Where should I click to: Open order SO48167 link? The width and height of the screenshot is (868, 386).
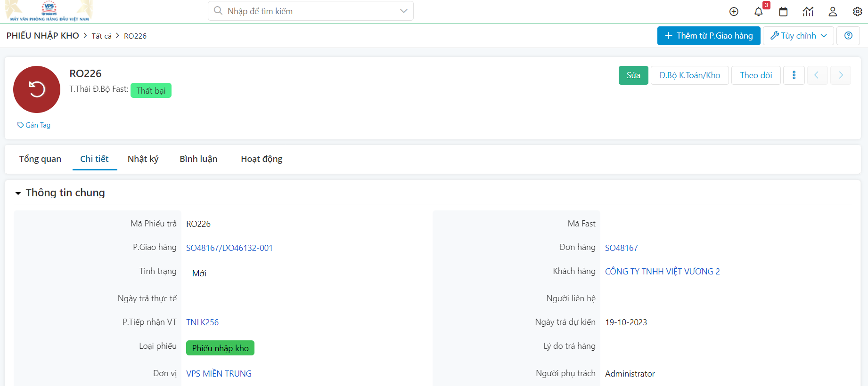[622, 248]
